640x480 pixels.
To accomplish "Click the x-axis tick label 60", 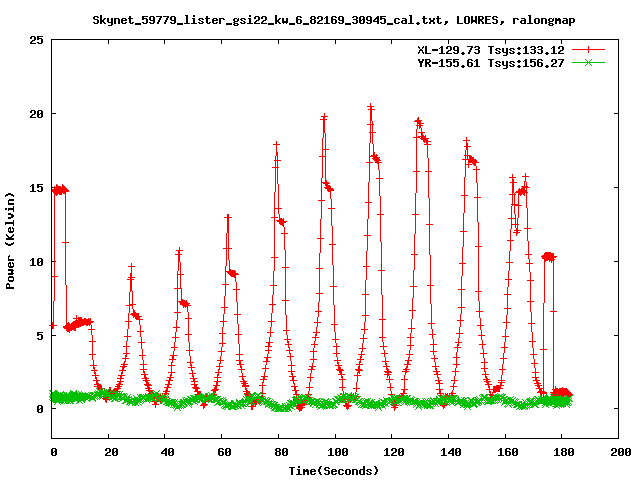I will pyautogui.click(x=223, y=452).
